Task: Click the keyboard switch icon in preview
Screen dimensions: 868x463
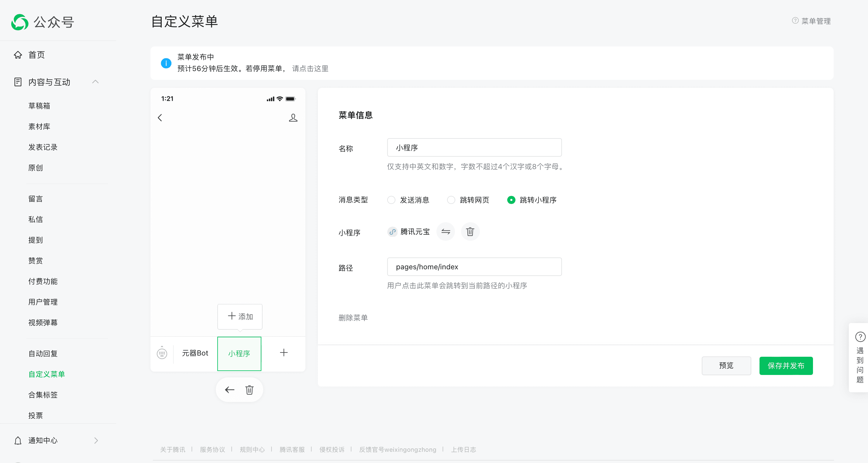Action: (x=162, y=353)
